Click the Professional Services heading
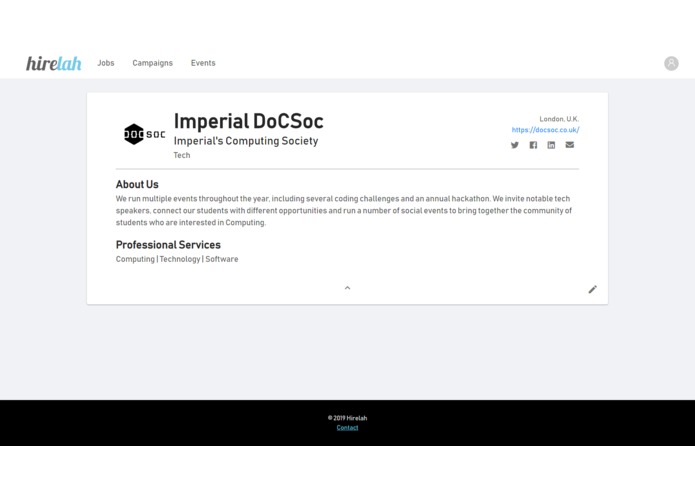The height and width of the screenshot is (494, 695). pos(168,245)
